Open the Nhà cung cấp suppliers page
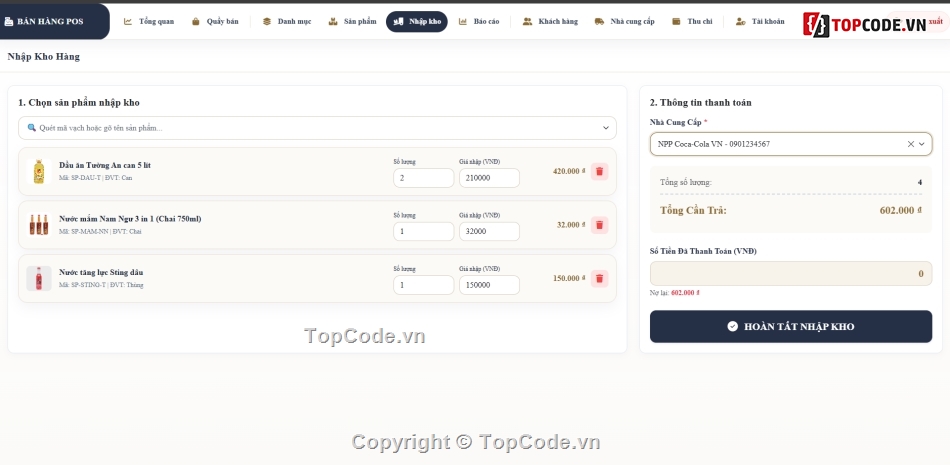The width and height of the screenshot is (950, 465). coord(625,21)
